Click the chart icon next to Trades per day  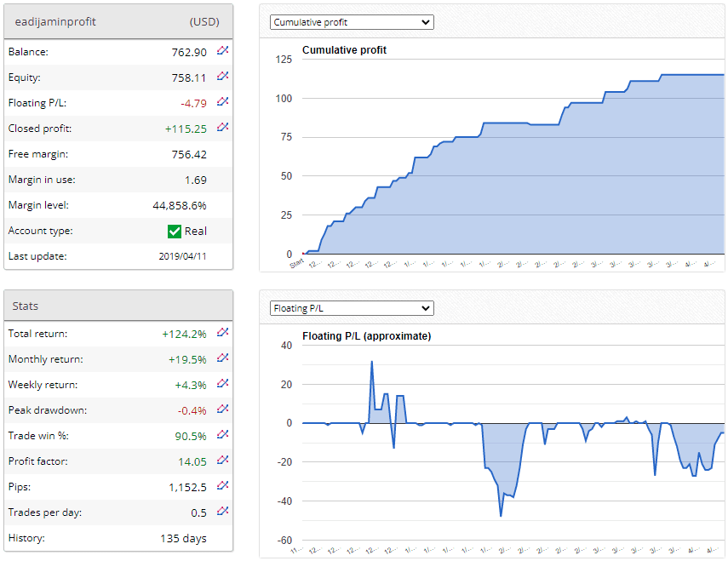pyautogui.click(x=222, y=512)
